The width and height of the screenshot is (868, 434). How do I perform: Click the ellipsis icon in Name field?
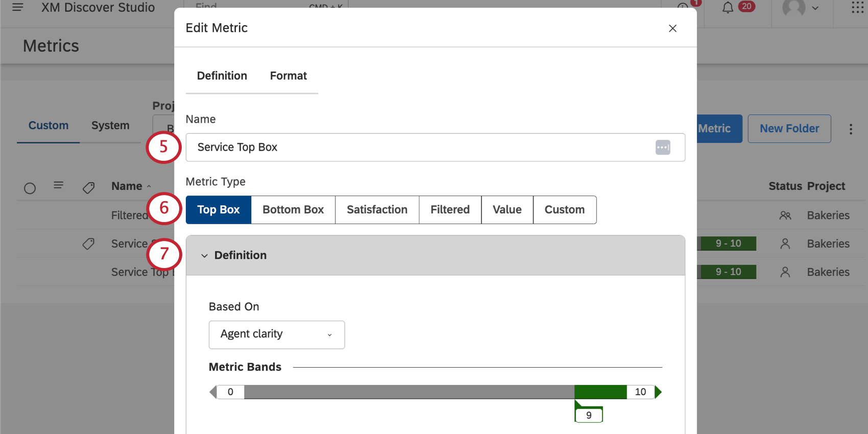pos(663,148)
